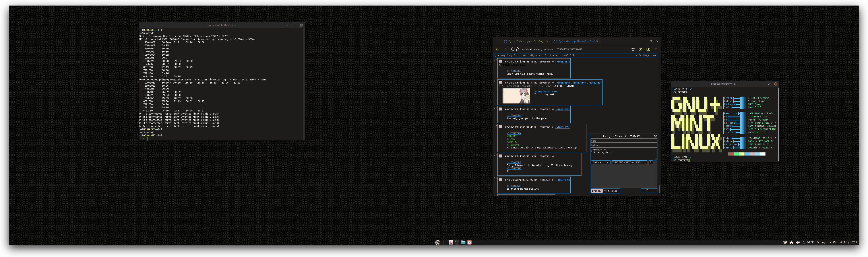
Task: Click the red swatch in neofetch palette
Action: click(x=731, y=154)
